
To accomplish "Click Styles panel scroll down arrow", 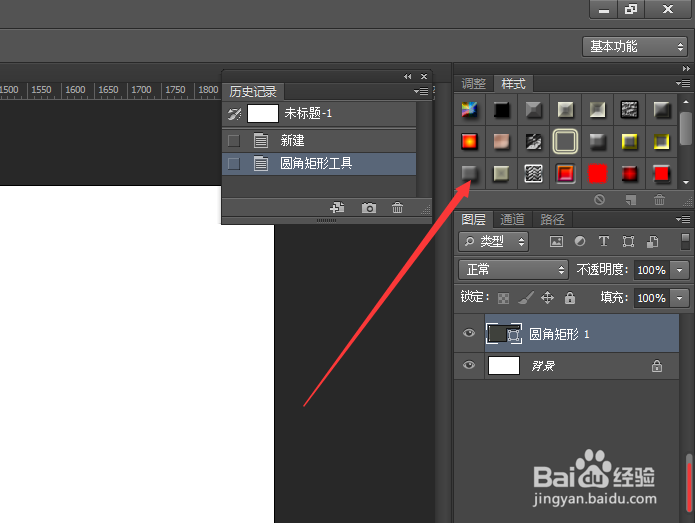I will [x=686, y=182].
